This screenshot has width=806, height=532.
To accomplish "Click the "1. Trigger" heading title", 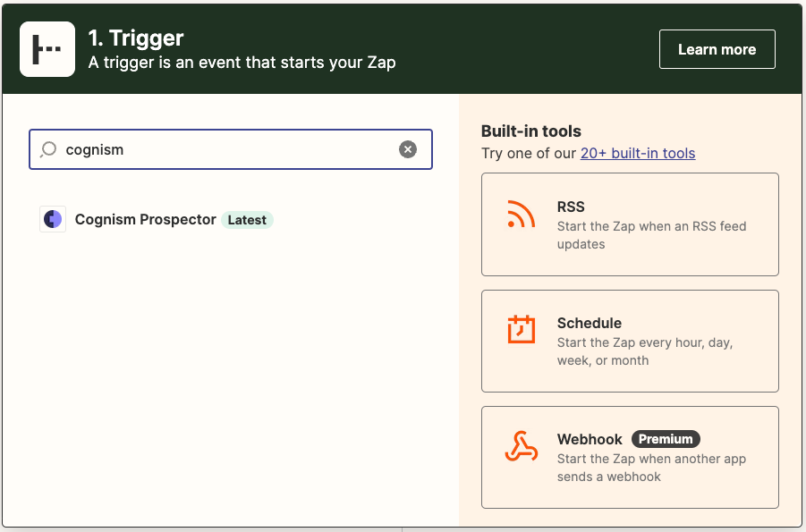I will (x=136, y=38).
